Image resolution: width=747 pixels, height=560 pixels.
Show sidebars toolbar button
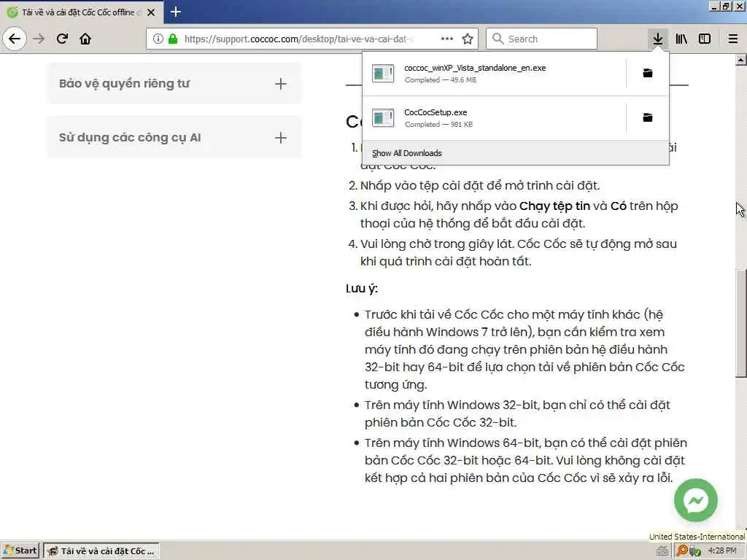[x=705, y=39]
